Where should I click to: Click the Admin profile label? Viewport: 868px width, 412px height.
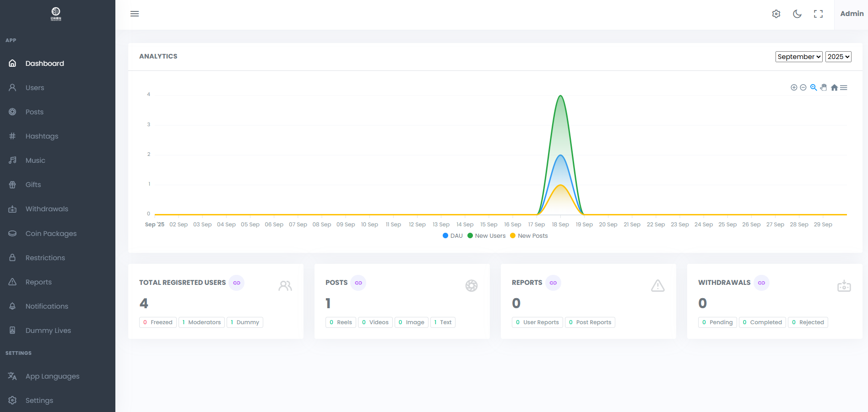[852, 14]
